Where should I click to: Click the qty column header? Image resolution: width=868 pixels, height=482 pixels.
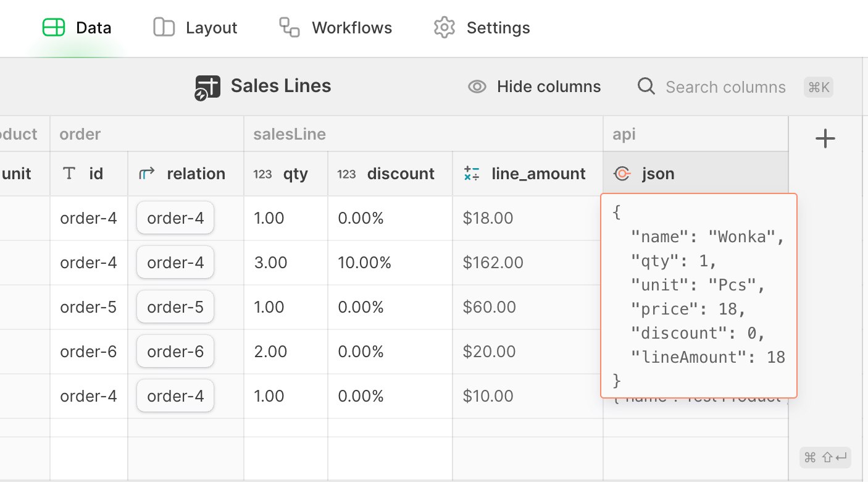pos(286,174)
